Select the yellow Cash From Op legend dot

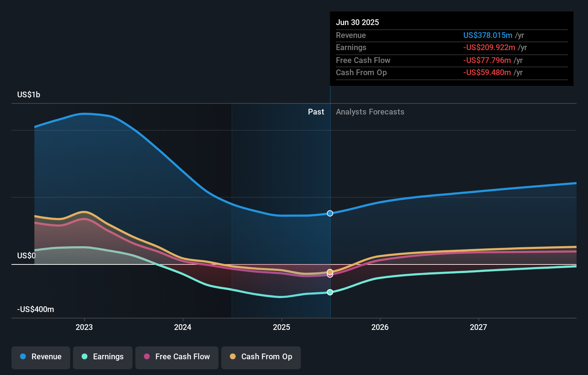point(233,357)
